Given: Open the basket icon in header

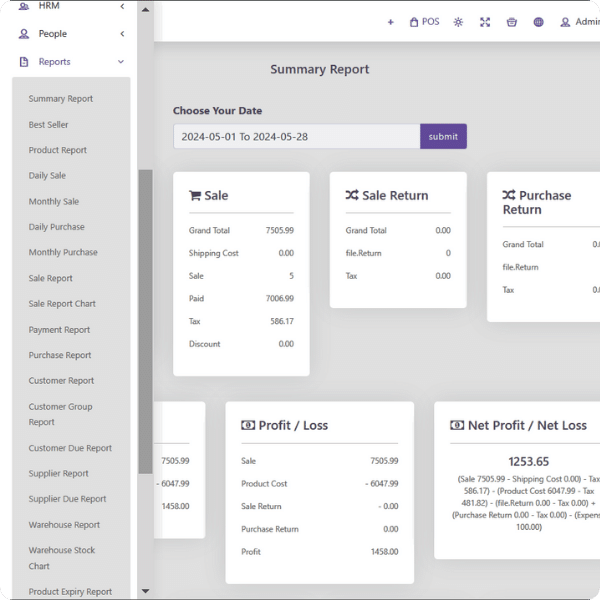Looking at the screenshot, I should tap(512, 22).
